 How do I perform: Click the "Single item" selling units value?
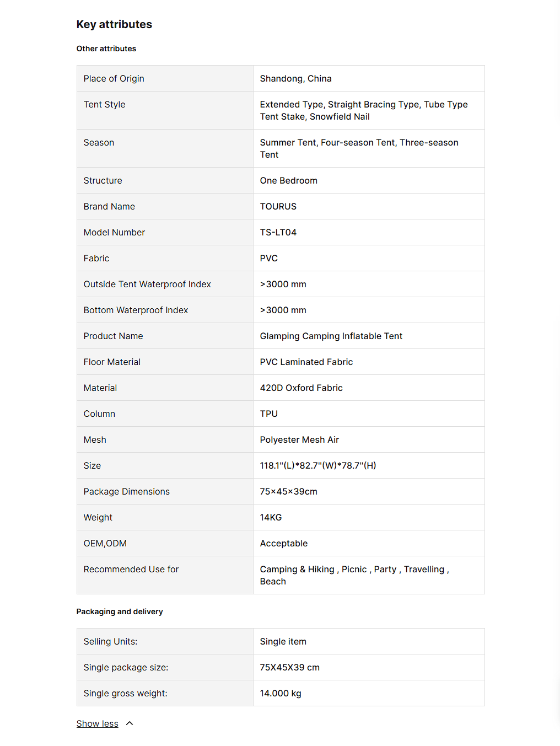click(283, 641)
